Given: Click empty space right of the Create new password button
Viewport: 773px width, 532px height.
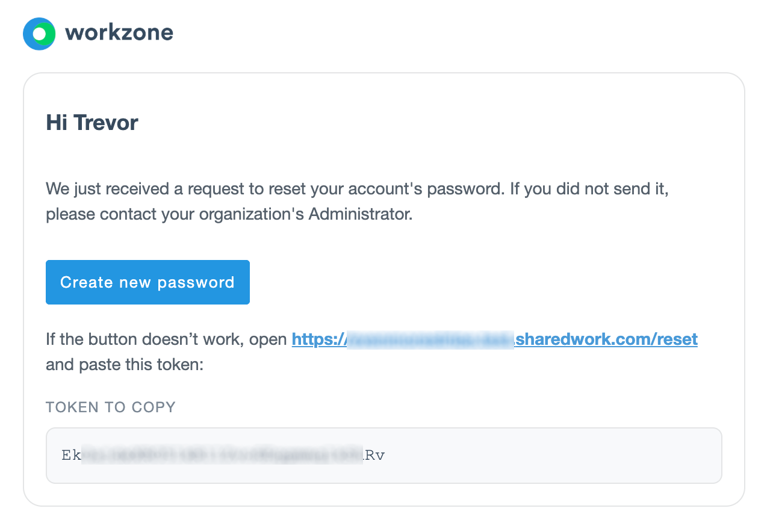Looking at the screenshot, I should coord(482,282).
